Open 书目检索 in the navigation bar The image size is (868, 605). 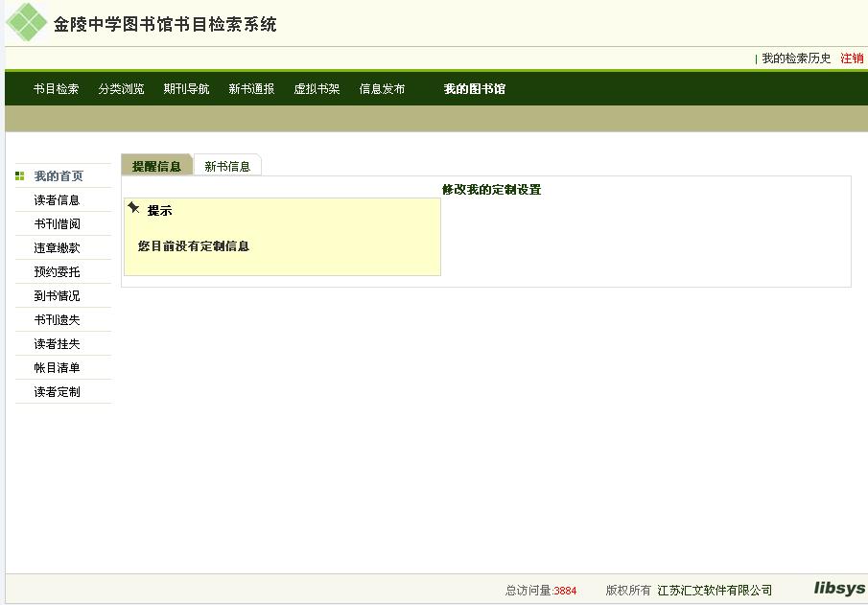pyautogui.click(x=56, y=88)
